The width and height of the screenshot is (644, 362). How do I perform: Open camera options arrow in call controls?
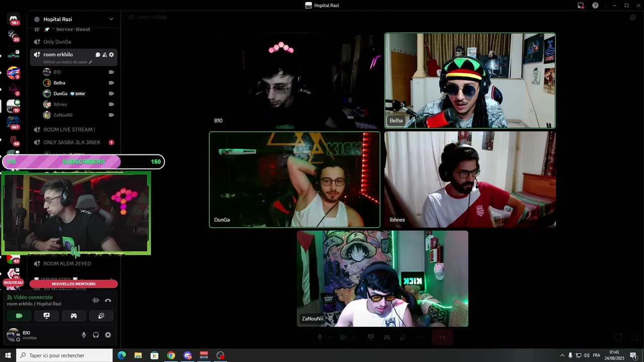354,337
